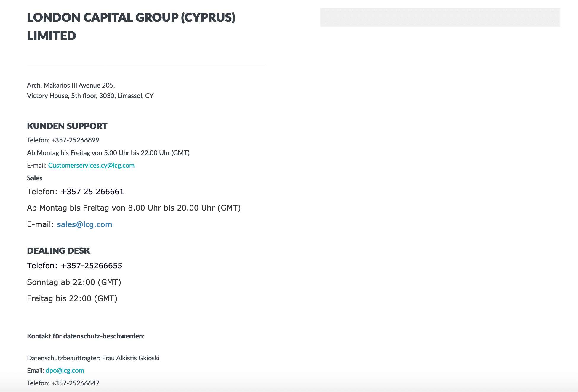Open the sales@lcg.com email link
This screenshot has width=578, height=392.
click(84, 224)
